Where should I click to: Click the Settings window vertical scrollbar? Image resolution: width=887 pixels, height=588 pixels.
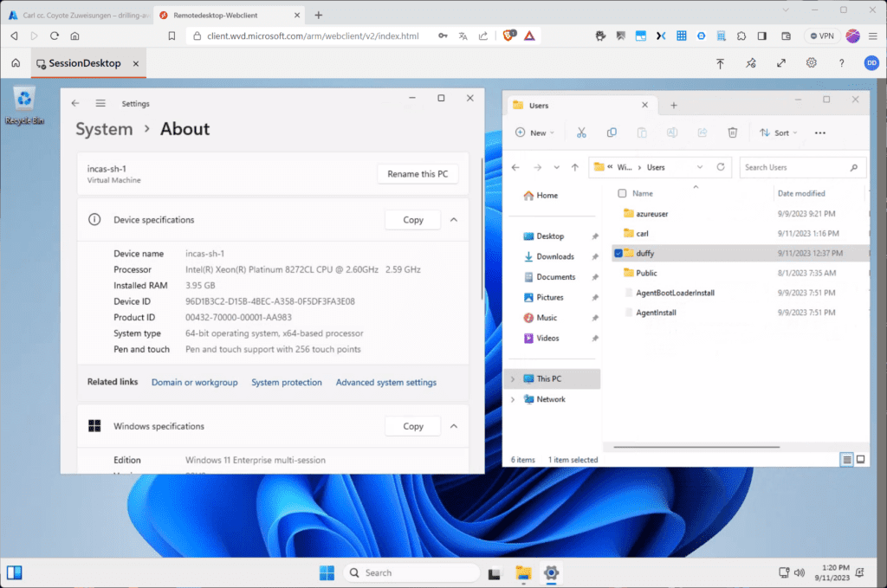[x=482, y=229]
